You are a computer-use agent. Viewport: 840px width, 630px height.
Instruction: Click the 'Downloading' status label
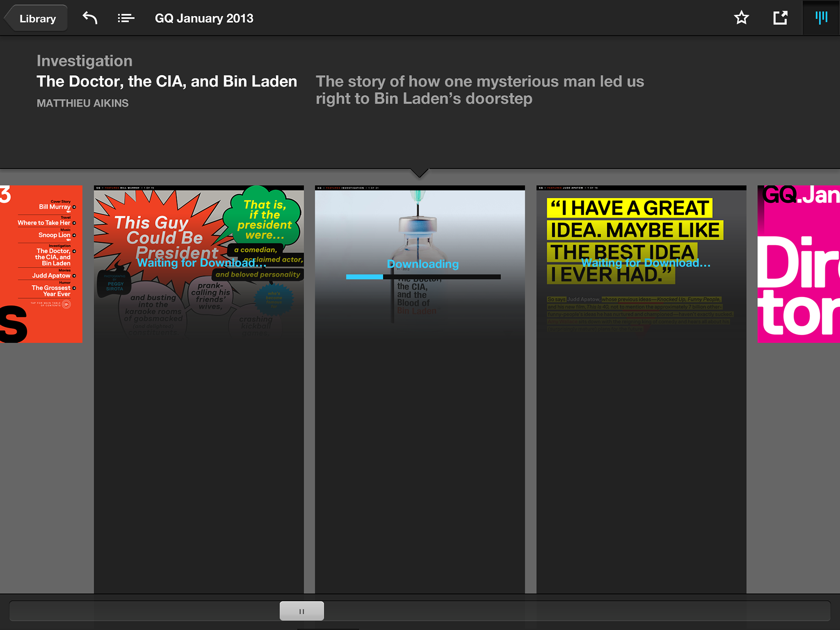(x=423, y=264)
